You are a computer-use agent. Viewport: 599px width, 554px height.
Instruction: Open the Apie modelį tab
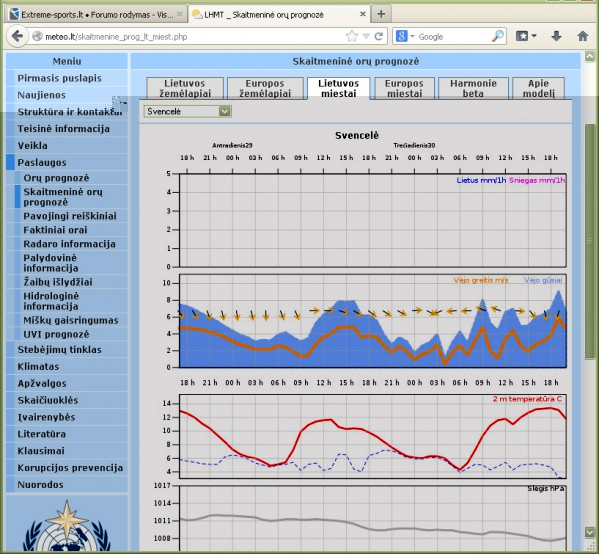click(538, 88)
